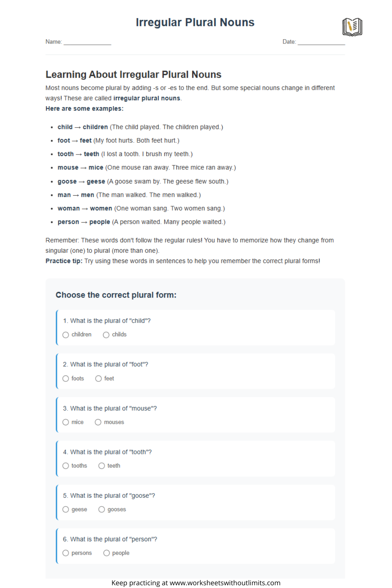Click "Learning About Irregular Plural Nouns" heading
The image size is (392, 588).
(133, 74)
